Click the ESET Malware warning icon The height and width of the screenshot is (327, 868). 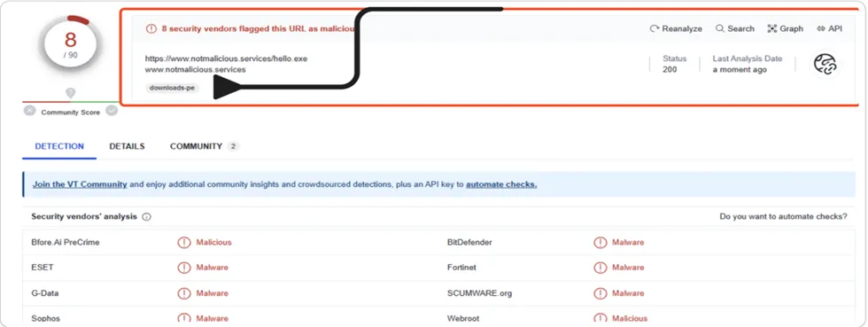(184, 268)
